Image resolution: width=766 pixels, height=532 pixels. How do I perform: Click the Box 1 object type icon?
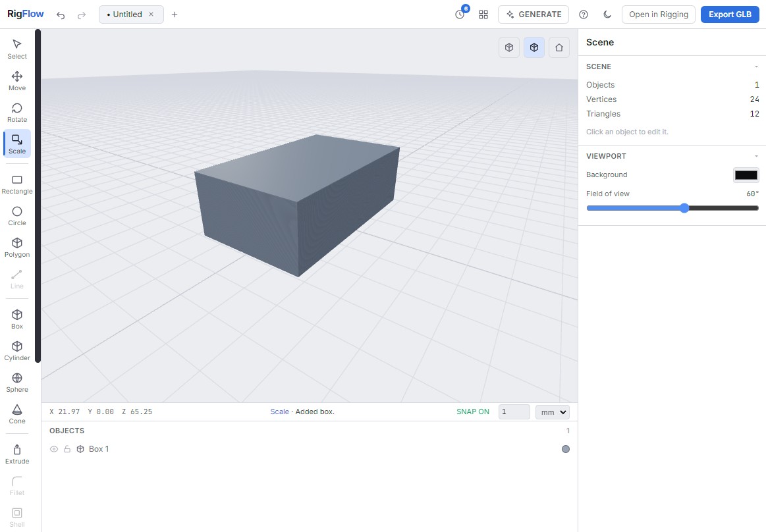pos(80,449)
